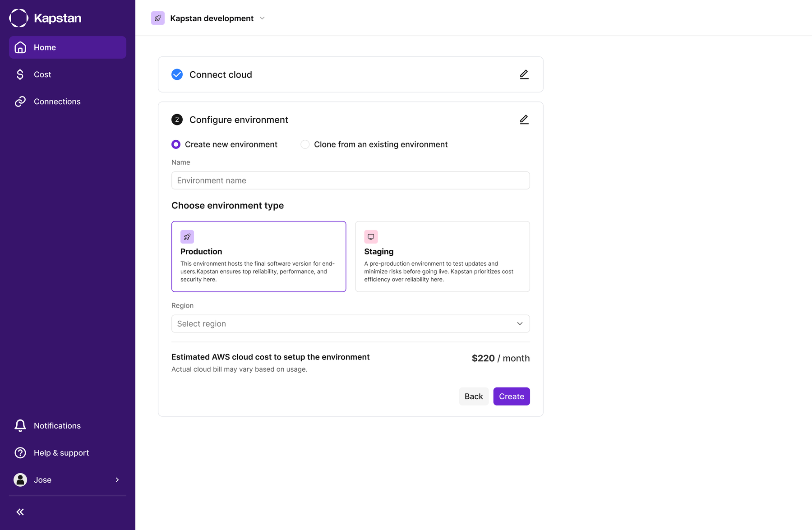Open the Kapstan development project dropdown chevron
The image size is (812, 530).
(x=262, y=18)
